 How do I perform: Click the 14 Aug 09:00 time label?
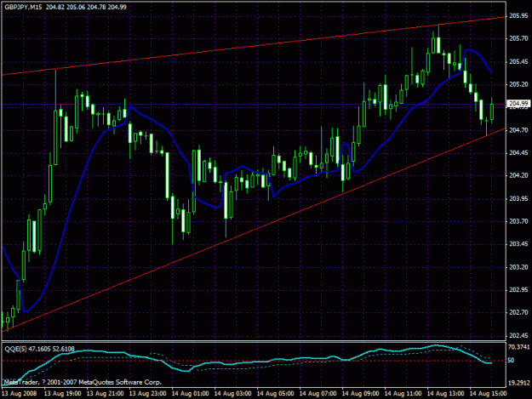tap(360, 394)
